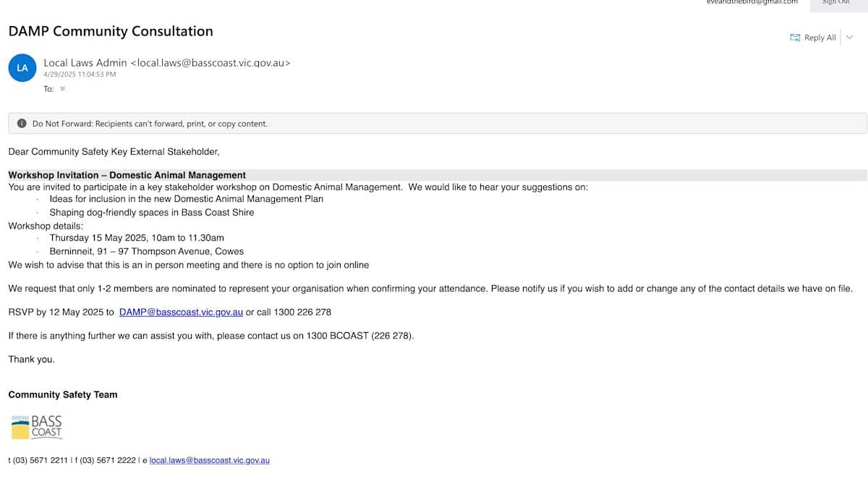The height and width of the screenshot is (479, 868).
Task: Click the Community Safety Team signature
Action: pyautogui.click(x=63, y=394)
